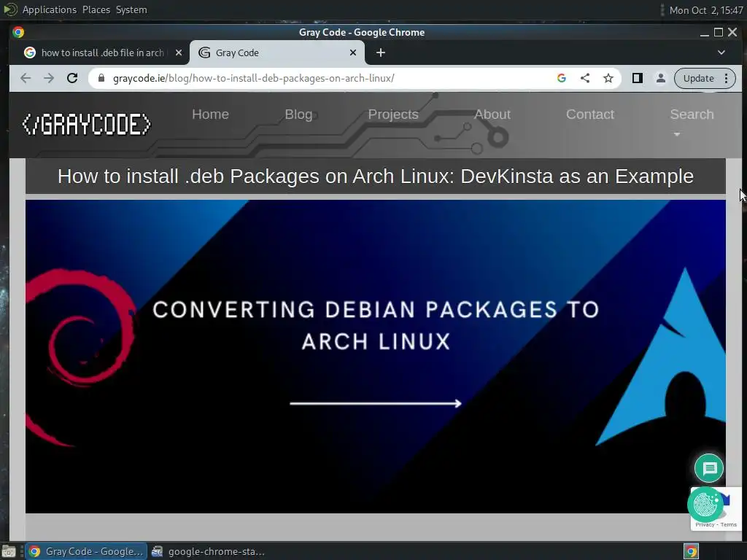
Task: Bookmark this page with star icon
Action: pos(608,78)
